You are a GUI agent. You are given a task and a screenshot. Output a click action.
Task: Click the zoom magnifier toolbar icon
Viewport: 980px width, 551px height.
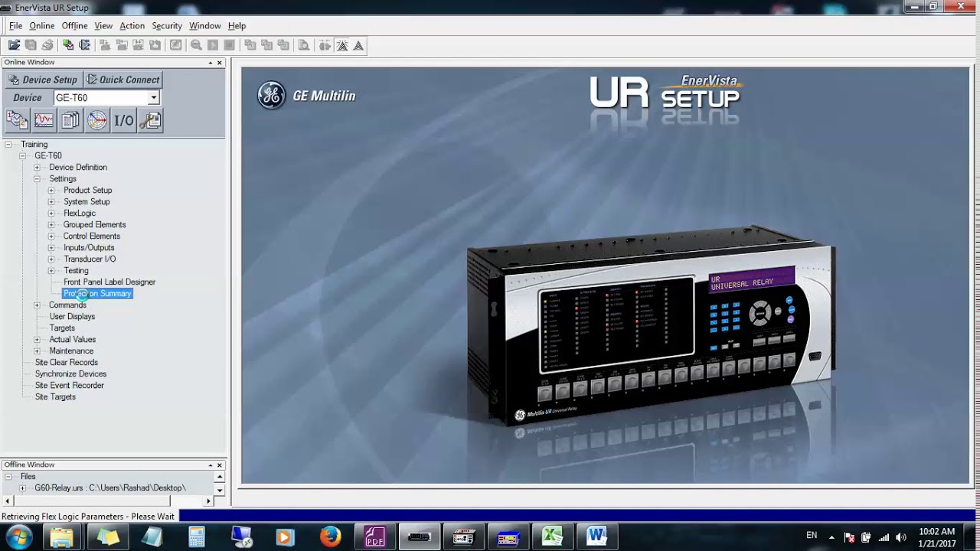click(x=196, y=45)
